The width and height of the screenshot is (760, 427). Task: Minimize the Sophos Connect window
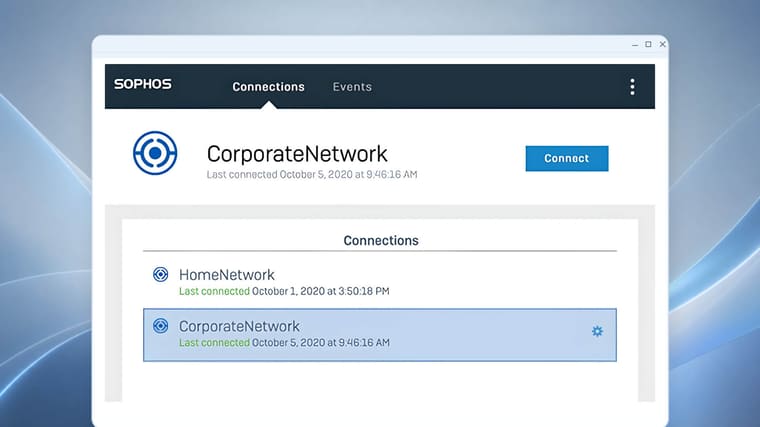coord(635,45)
